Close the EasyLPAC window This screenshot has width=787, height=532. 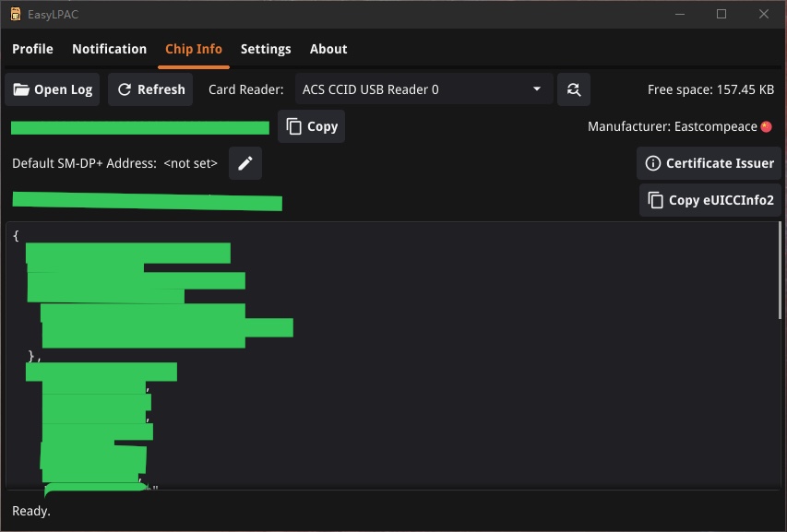tap(764, 14)
